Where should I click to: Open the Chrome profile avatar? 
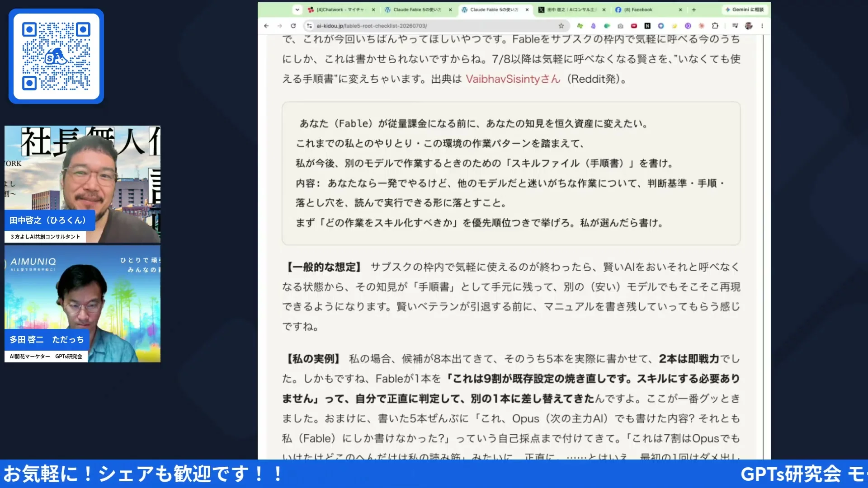pos(749,26)
